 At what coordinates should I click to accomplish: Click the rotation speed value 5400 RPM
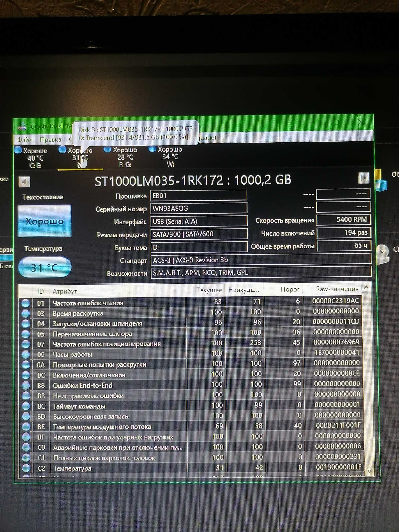(344, 220)
